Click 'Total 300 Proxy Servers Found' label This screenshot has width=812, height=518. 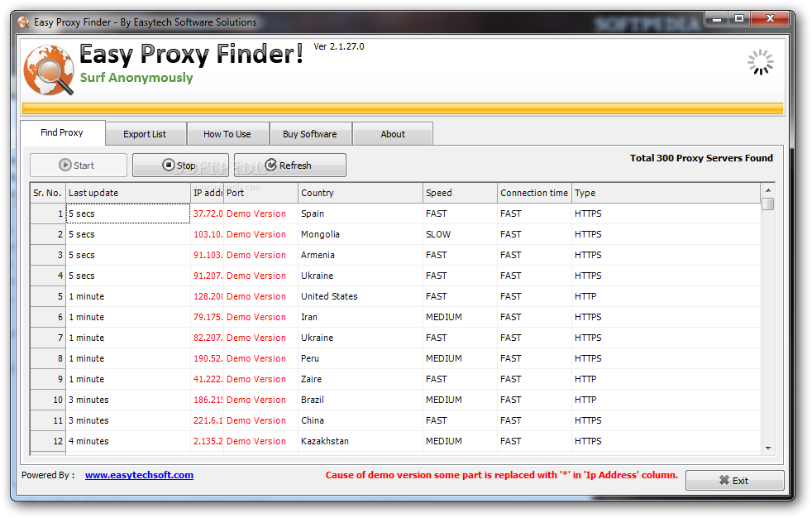pyautogui.click(x=701, y=158)
